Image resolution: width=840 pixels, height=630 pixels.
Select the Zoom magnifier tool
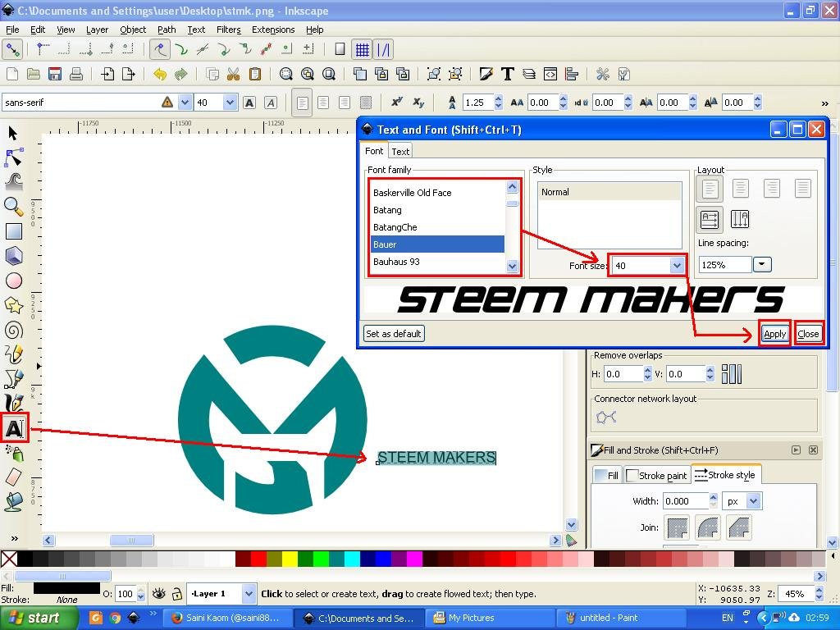point(13,206)
